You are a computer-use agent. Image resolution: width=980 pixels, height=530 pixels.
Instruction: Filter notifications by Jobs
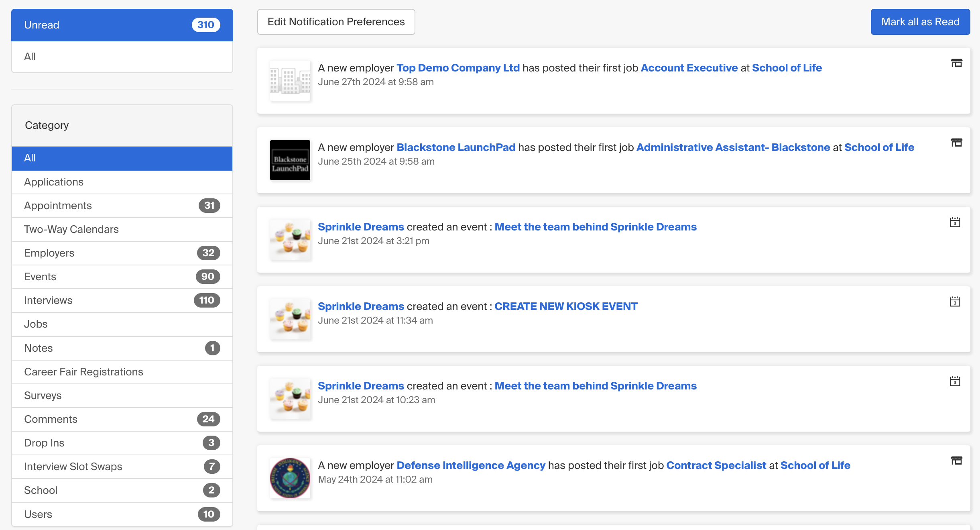[122, 324]
